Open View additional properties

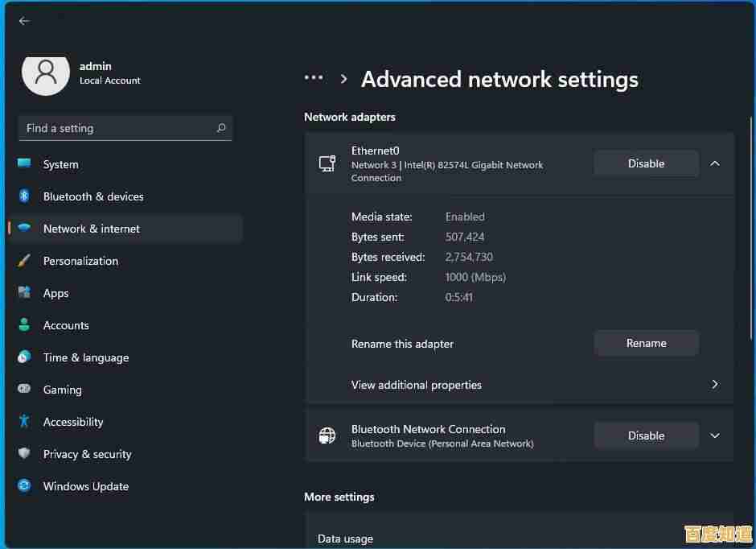417,385
